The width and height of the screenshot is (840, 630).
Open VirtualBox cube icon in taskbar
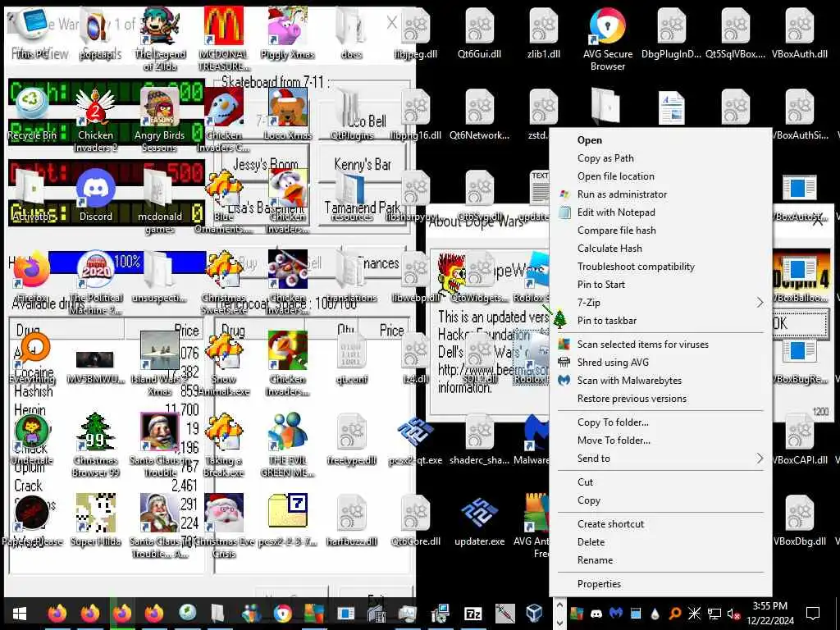click(x=535, y=613)
